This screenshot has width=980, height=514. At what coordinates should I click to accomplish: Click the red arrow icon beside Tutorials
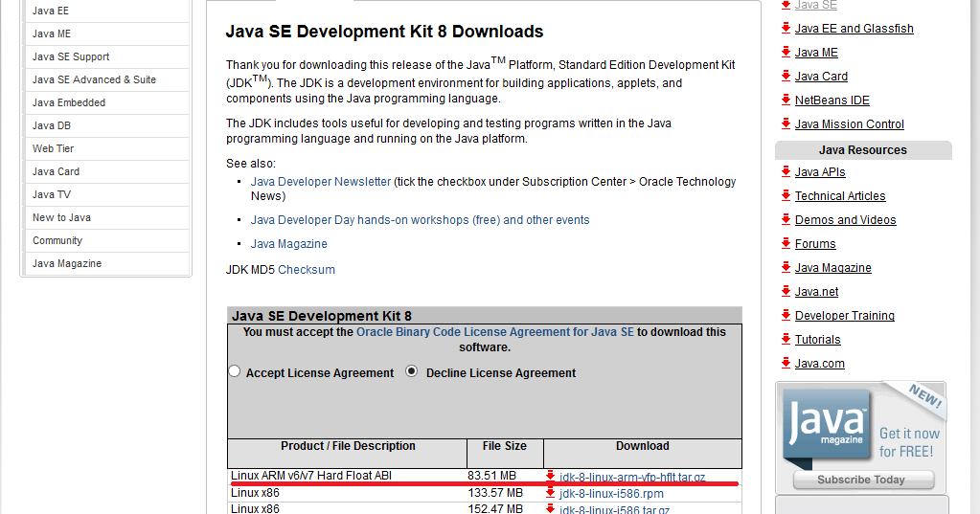point(786,339)
